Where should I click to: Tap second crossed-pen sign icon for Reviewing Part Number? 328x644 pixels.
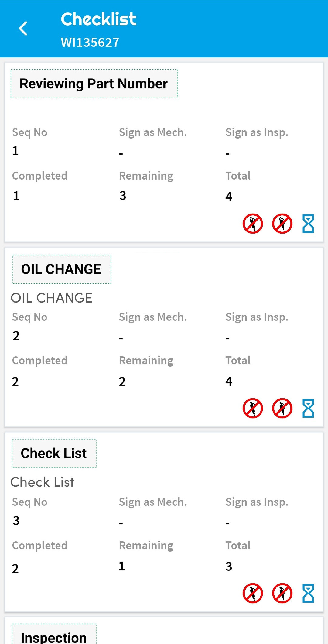[x=282, y=224]
